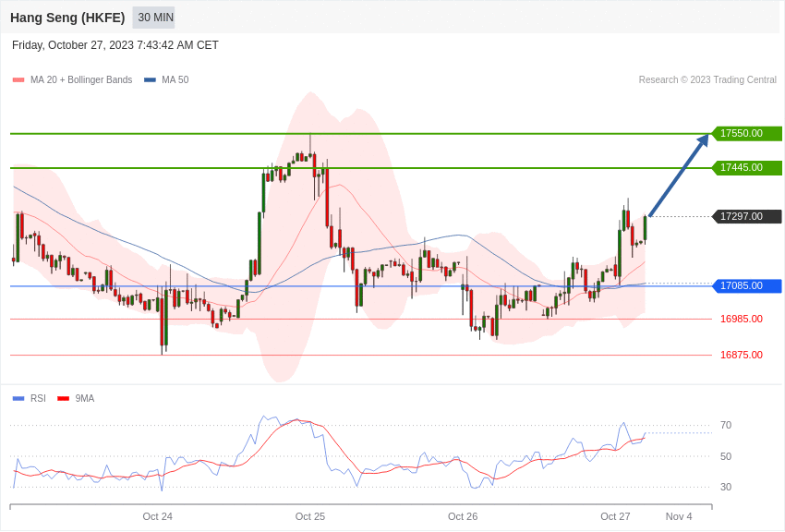Click the blue 17085.00 pivot price tag
Viewport: 785px width, 532px height.
pos(746,285)
